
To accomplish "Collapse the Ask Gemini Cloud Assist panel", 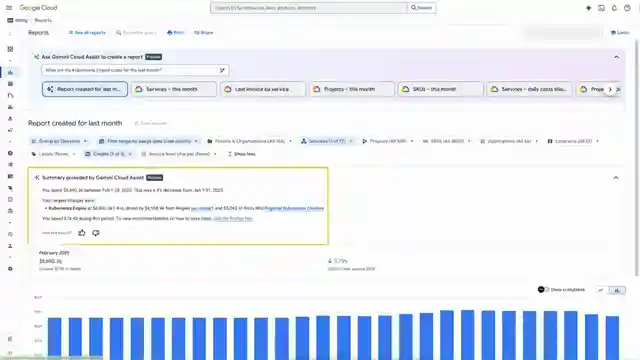I will 616,57.
